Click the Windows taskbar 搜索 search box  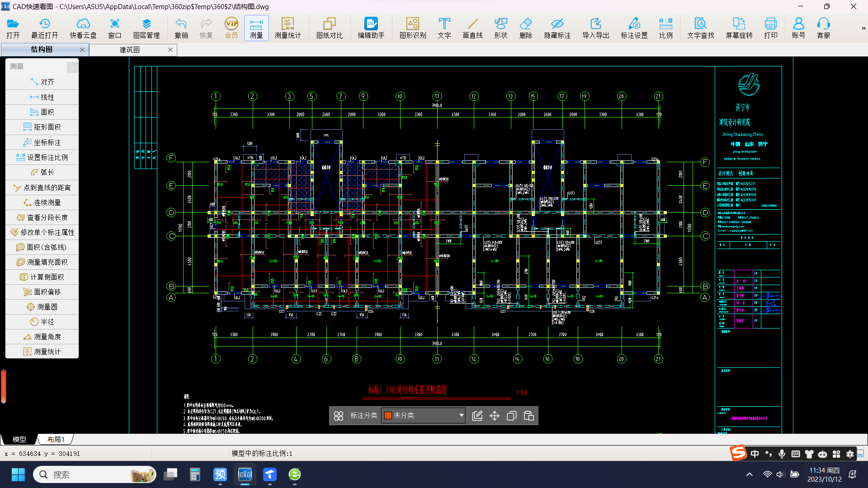[x=95, y=474]
